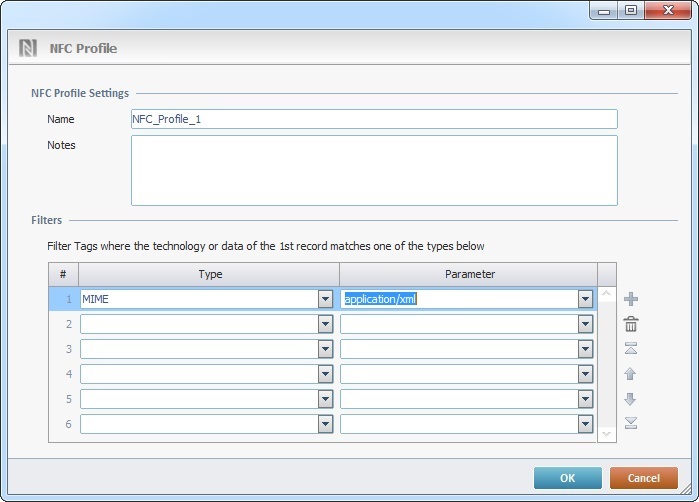Delete the selected filter with trash icon
Screen dimensions: 699x502
tap(630, 324)
